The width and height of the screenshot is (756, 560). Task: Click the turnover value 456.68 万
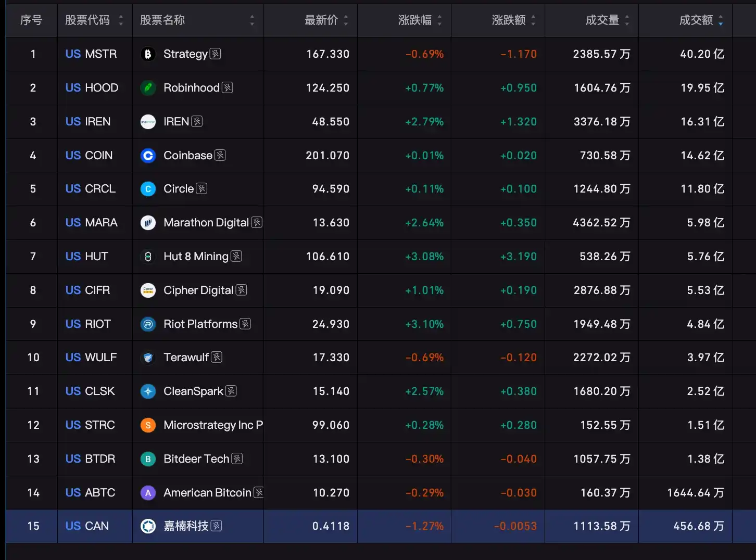(x=699, y=526)
